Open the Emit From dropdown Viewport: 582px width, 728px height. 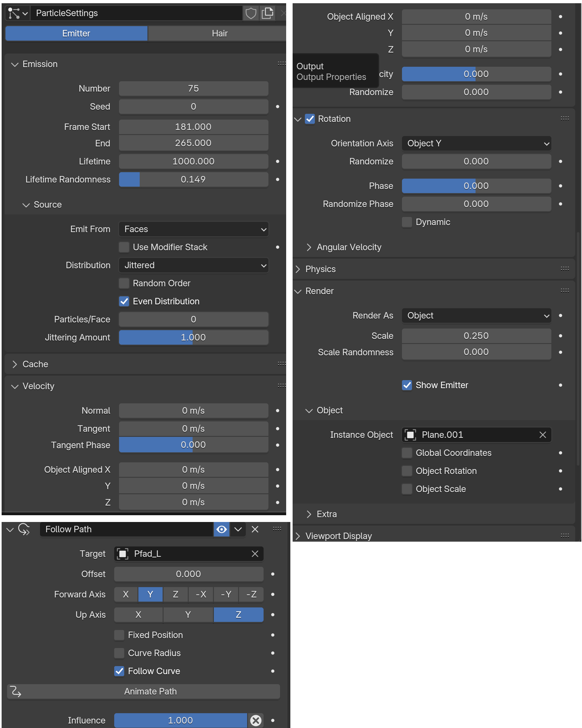point(193,229)
